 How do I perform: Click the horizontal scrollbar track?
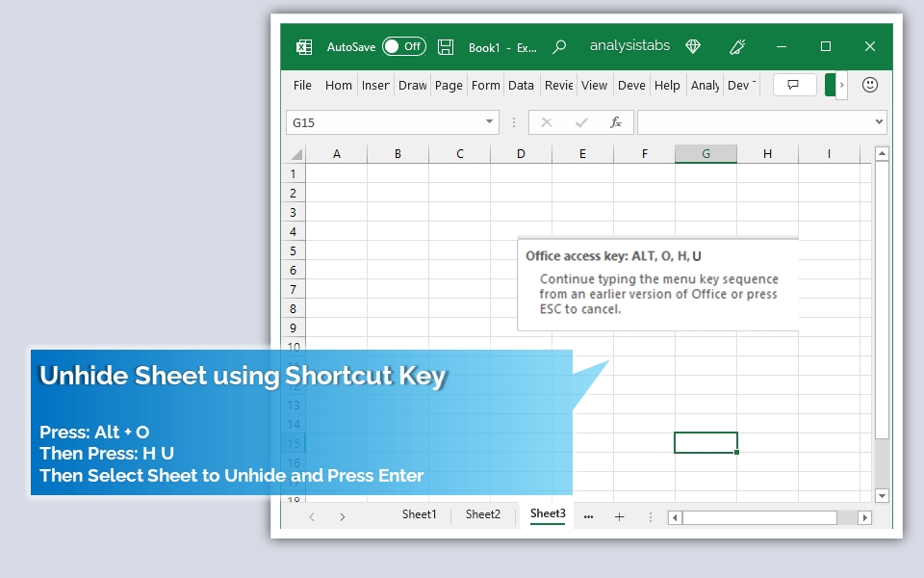[847, 517]
